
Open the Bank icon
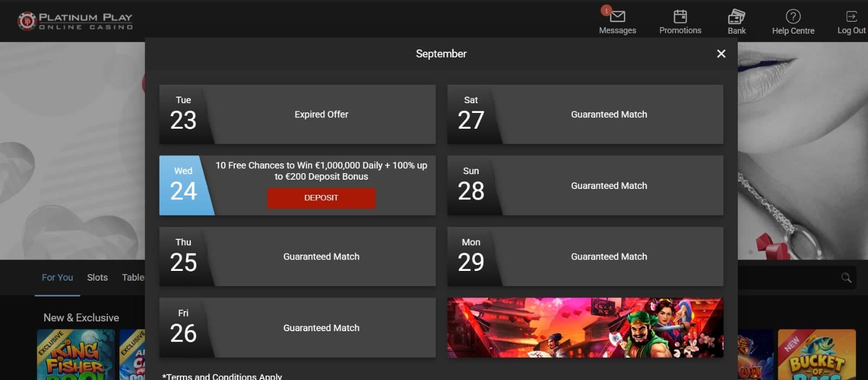[736, 17]
